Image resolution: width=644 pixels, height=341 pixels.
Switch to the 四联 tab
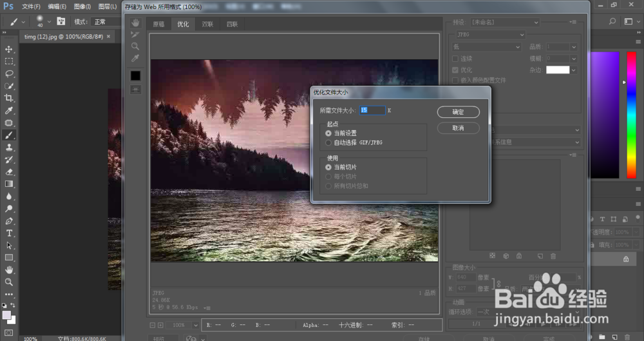point(232,24)
